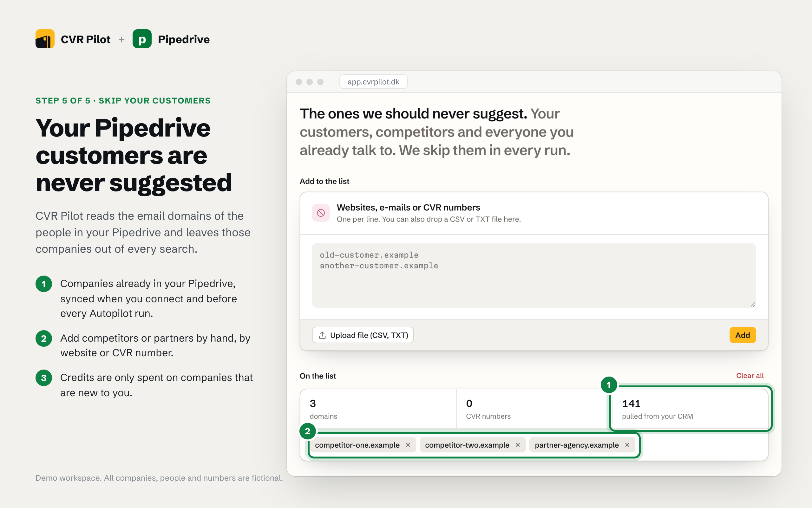812x508 pixels.
Task: Click the 'Websites, e-mails or CVR numbers' heading
Action: (408, 207)
